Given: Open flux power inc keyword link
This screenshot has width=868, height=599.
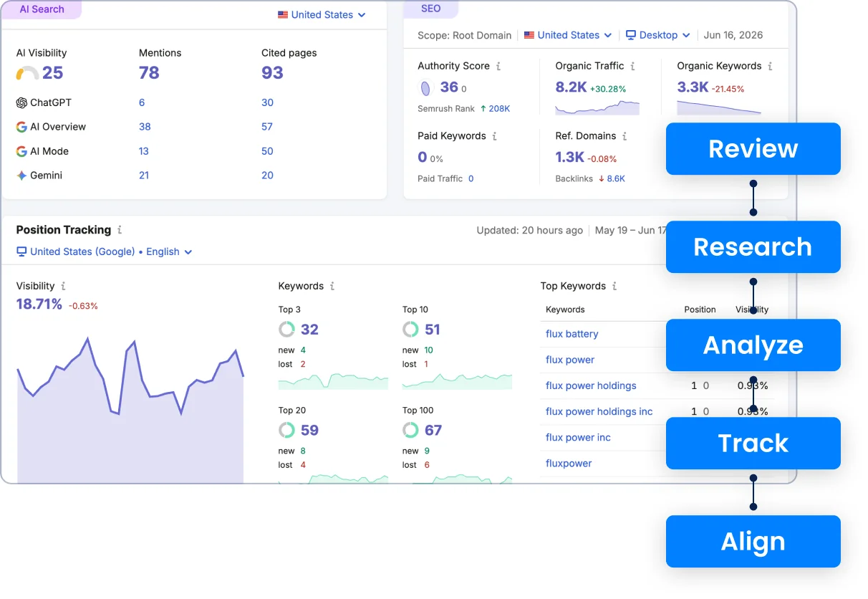Looking at the screenshot, I should 578,437.
